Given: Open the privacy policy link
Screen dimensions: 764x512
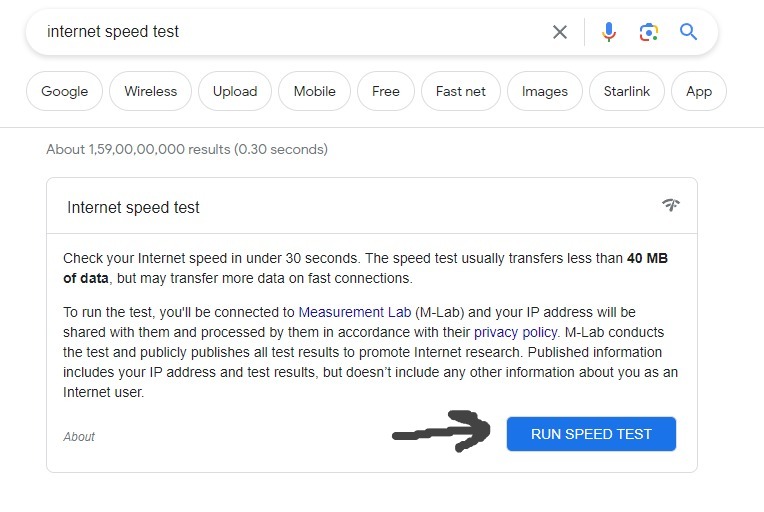Looking at the screenshot, I should pyautogui.click(x=516, y=332).
